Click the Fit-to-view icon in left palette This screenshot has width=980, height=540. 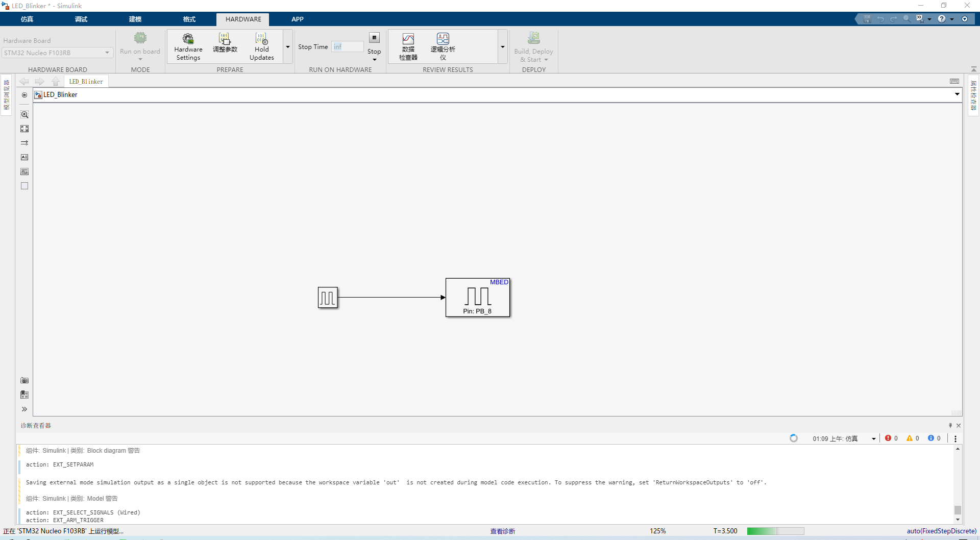point(24,129)
